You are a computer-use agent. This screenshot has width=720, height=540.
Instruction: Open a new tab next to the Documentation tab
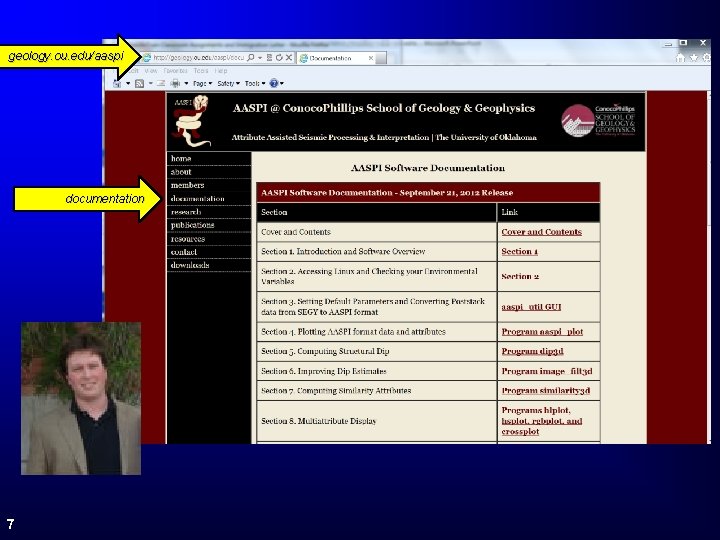coord(381,58)
